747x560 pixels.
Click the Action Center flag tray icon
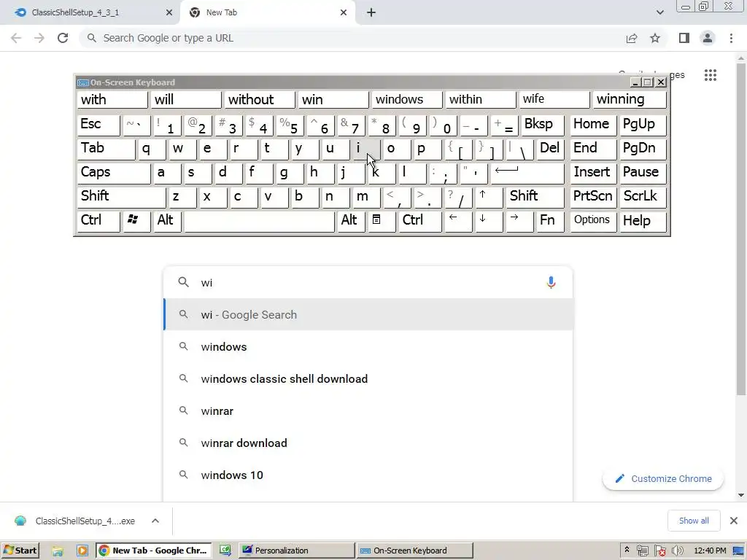click(659, 551)
